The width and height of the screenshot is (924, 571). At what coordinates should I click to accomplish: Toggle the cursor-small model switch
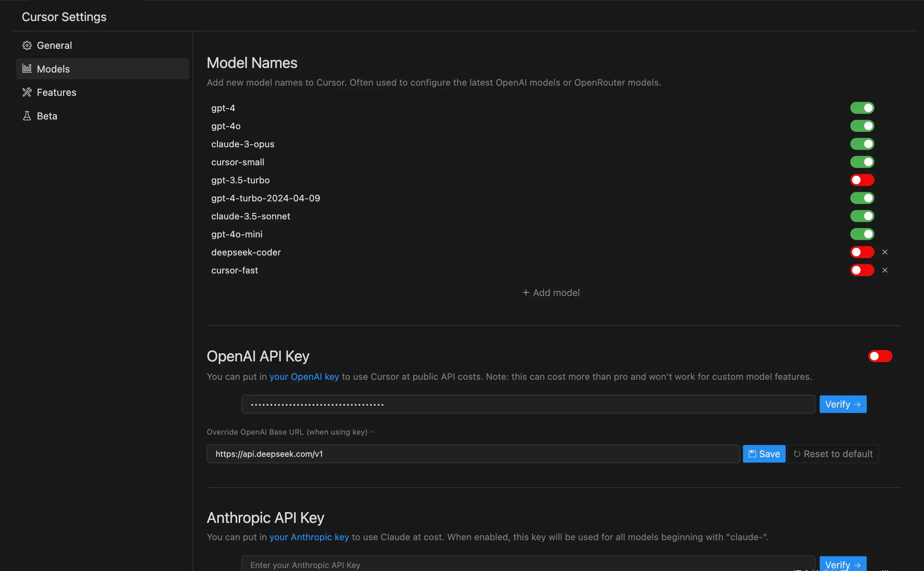(862, 162)
